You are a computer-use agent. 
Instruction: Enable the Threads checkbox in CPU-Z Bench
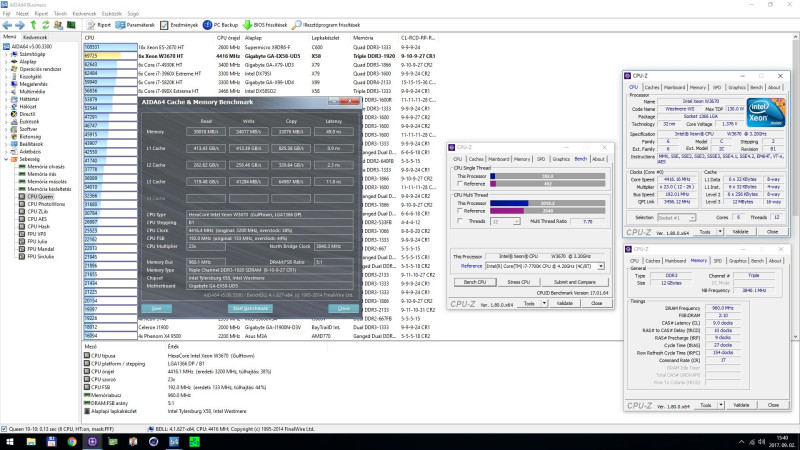(460, 221)
